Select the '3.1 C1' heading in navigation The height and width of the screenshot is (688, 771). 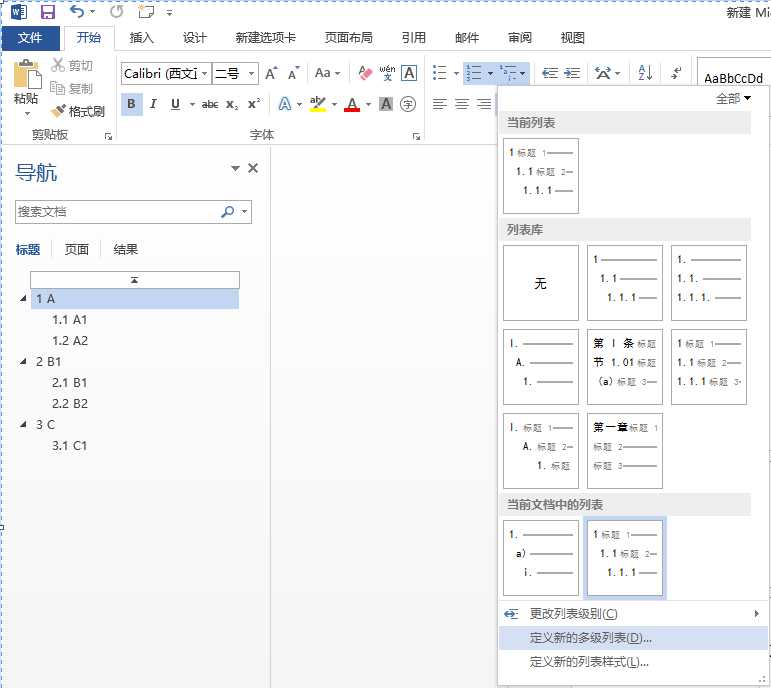(70, 446)
